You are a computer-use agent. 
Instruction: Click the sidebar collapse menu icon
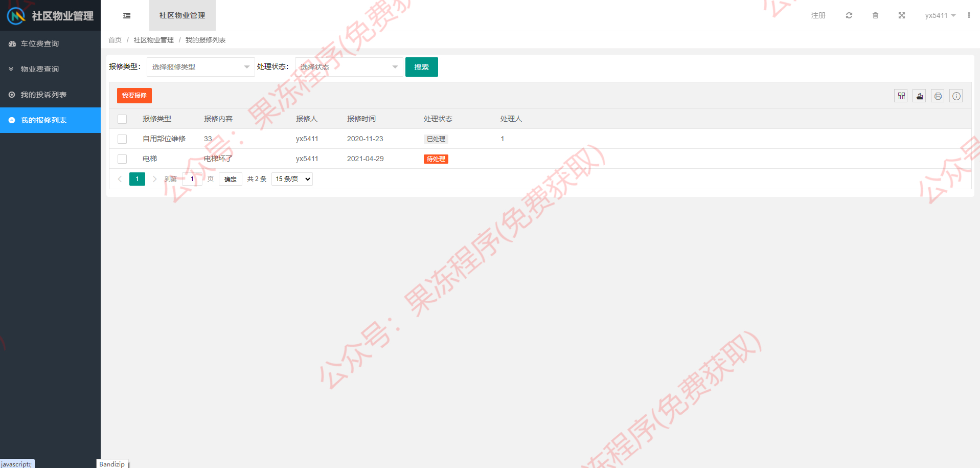point(127,15)
